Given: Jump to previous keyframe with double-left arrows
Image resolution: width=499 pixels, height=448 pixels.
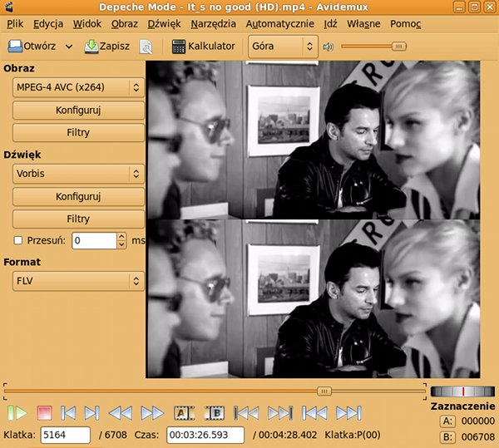Looking at the screenshot, I should click(121, 413).
